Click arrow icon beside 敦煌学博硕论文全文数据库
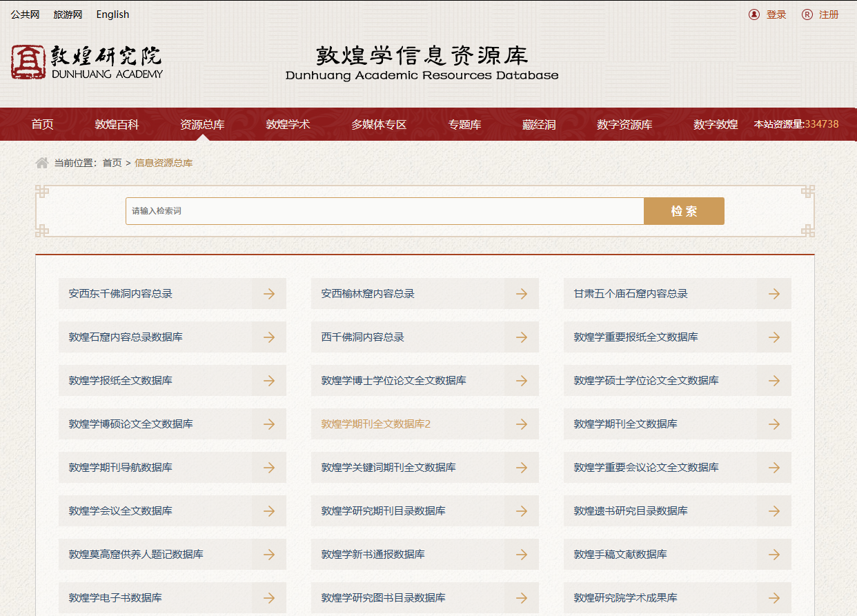857x616 pixels. pos(269,424)
